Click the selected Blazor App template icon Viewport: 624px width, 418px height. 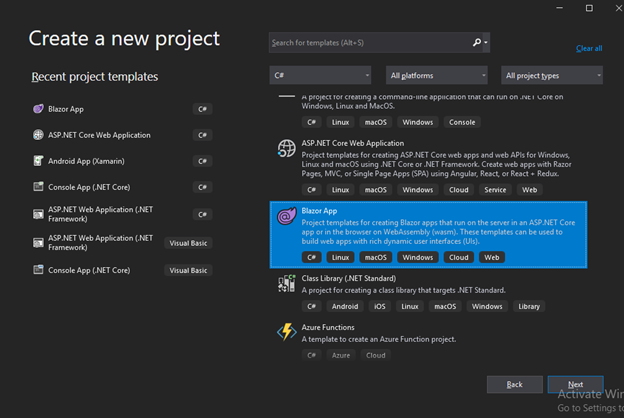coord(286,215)
